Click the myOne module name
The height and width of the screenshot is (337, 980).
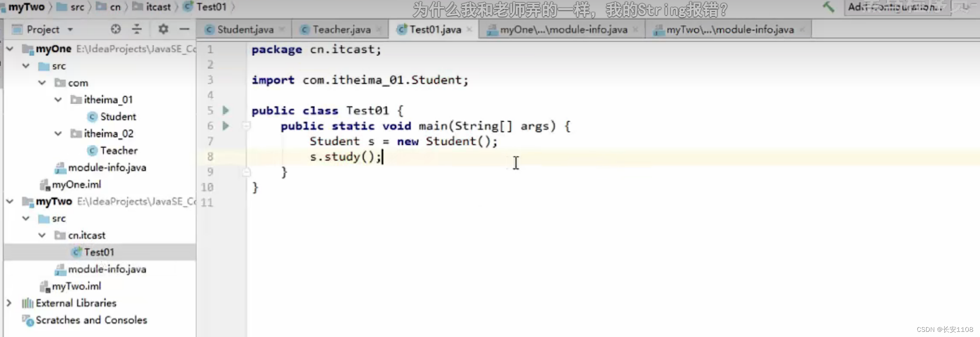click(54, 49)
